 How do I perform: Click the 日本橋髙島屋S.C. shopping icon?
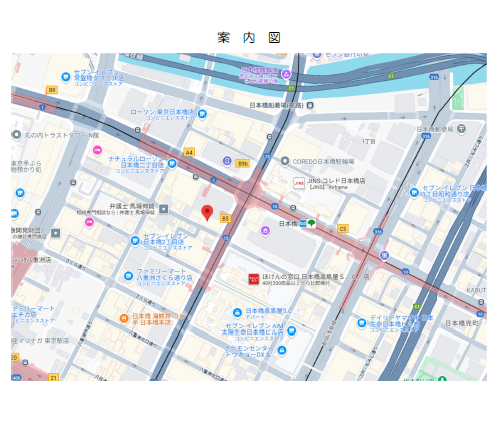point(237,313)
